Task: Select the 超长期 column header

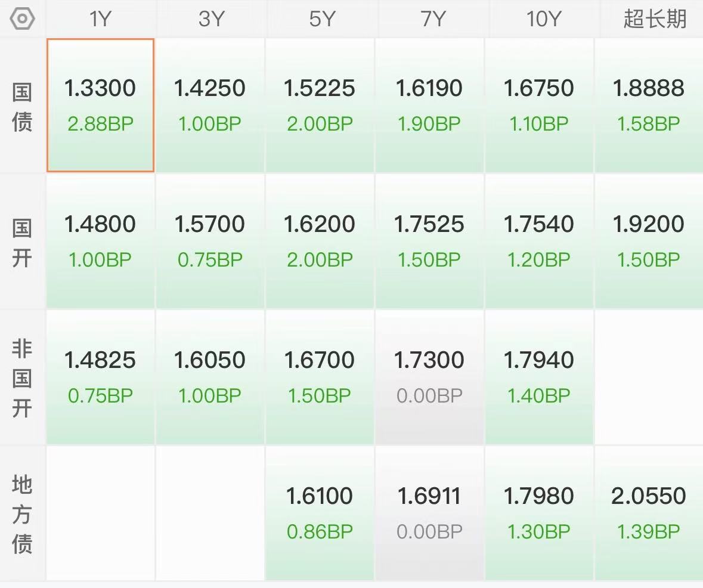Action: coord(655,19)
